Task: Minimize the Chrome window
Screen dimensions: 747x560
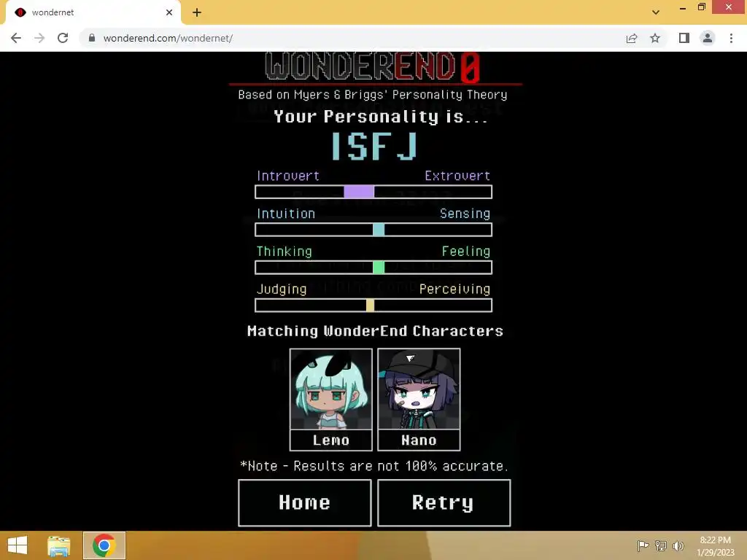Action: point(683,7)
